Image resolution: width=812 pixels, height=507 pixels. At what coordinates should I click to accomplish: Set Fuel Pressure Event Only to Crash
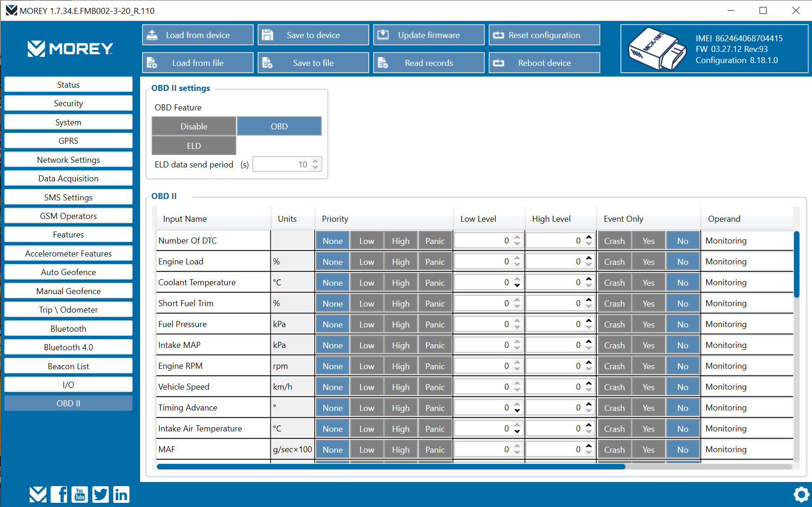coord(614,324)
